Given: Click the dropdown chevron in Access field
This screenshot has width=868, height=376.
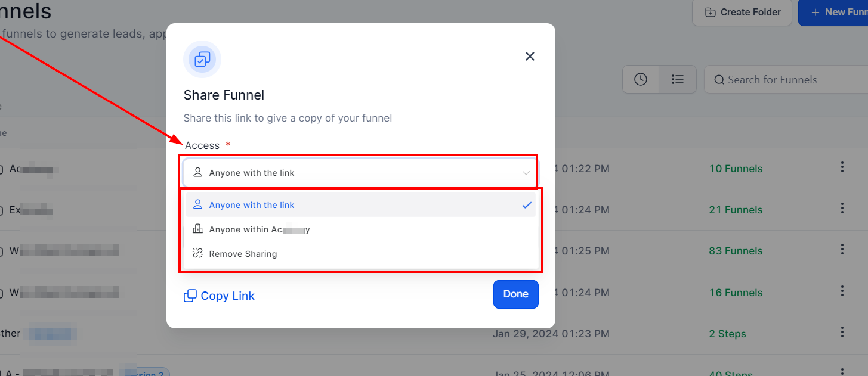Looking at the screenshot, I should pos(526,173).
